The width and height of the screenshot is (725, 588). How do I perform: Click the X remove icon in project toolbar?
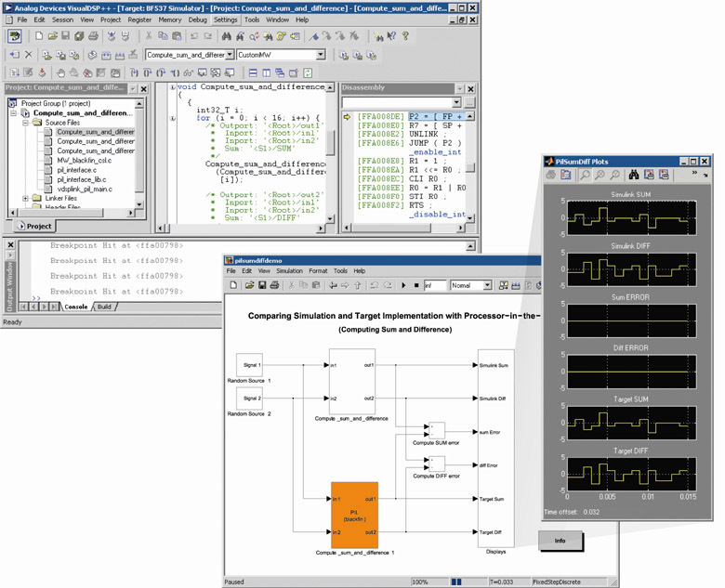tap(28, 55)
